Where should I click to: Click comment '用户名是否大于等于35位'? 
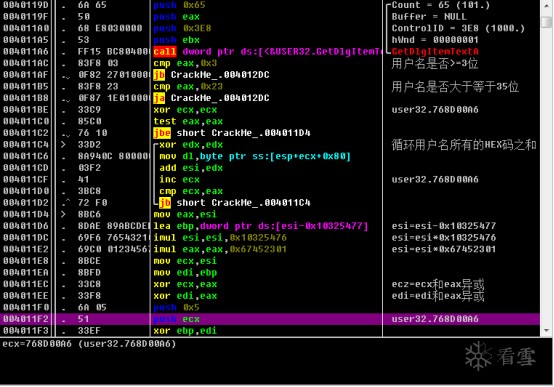point(455,87)
